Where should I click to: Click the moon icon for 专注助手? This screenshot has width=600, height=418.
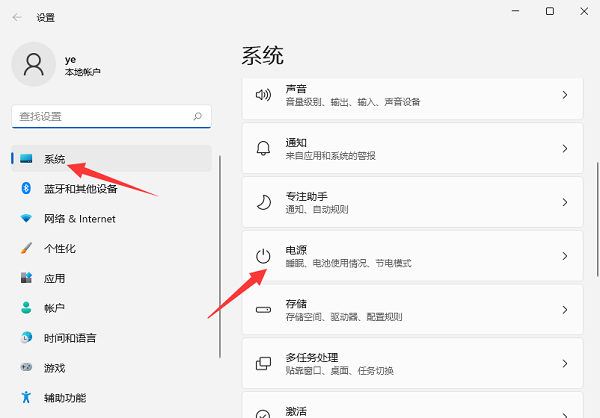click(263, 202)
